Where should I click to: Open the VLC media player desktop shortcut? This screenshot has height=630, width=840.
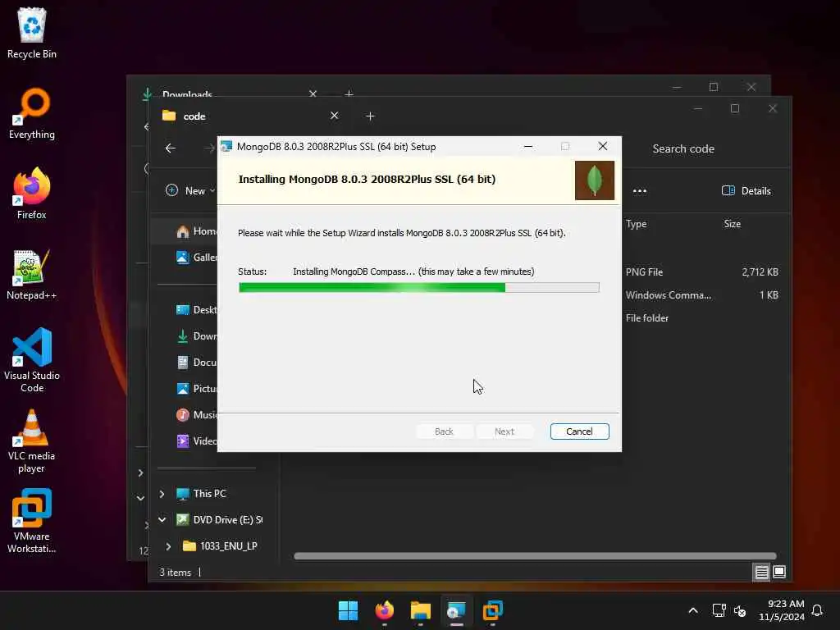pos(32,441)
